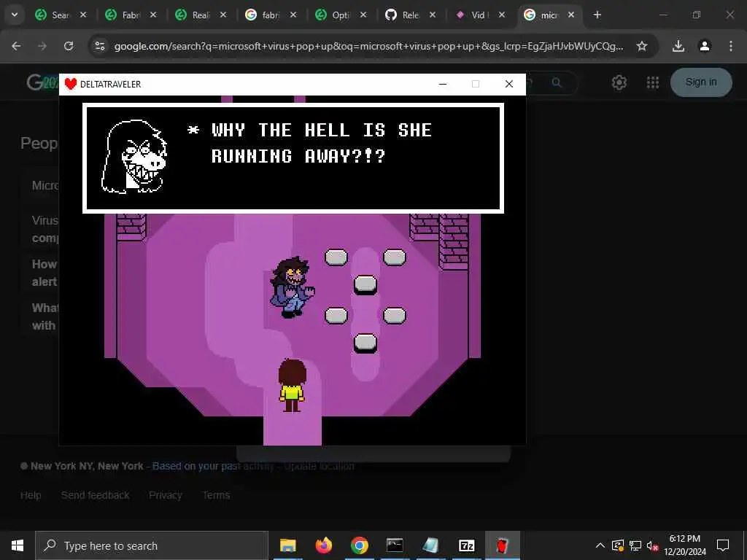The image size is (747, 560).
Task: Open the muted volume tray icon
Action: click(x=652, y=545)
